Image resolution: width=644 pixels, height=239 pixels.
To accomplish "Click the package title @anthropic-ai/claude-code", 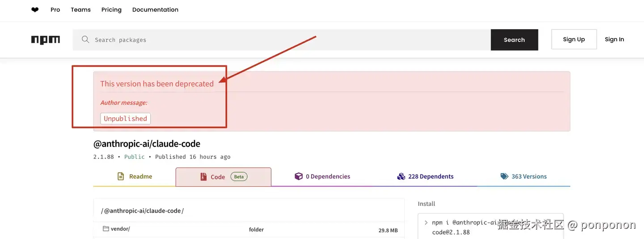I will pos(147,144).
